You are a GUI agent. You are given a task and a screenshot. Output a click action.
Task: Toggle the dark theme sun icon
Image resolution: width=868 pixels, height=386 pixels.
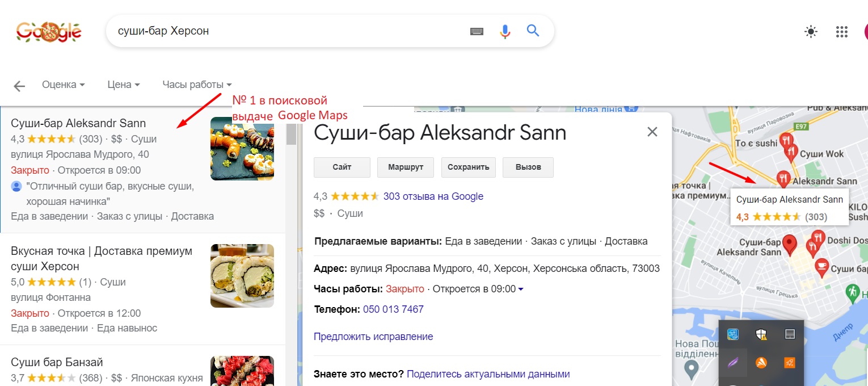tap(811, 32)
